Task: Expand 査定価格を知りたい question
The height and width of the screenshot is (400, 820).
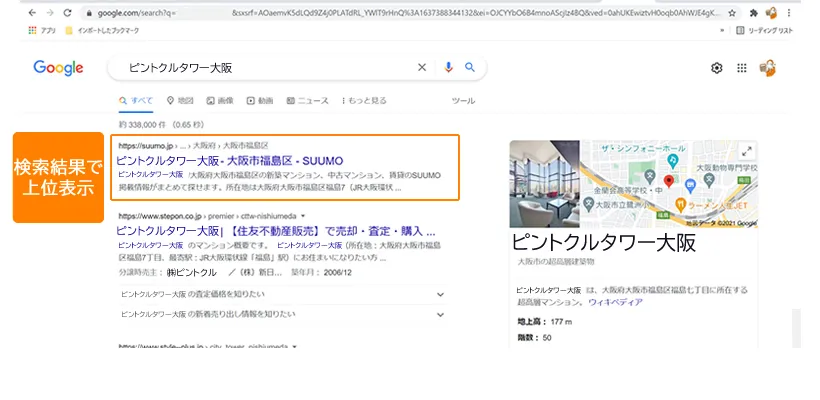Action: coord(283,294)
